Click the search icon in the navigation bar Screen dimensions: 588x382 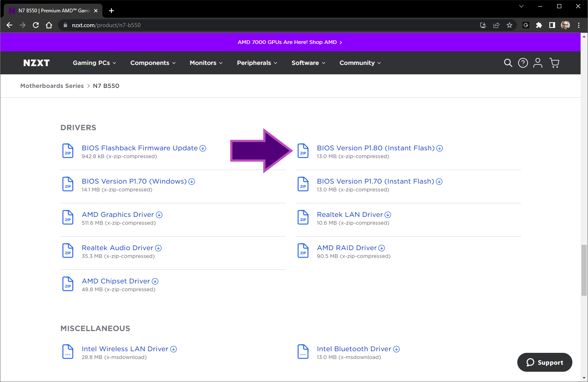508,63
